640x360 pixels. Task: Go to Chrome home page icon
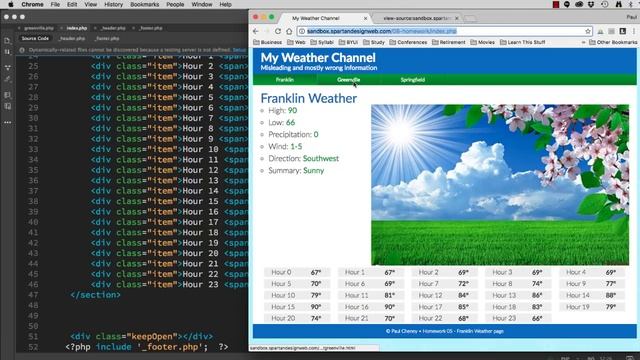click(289, 31)
